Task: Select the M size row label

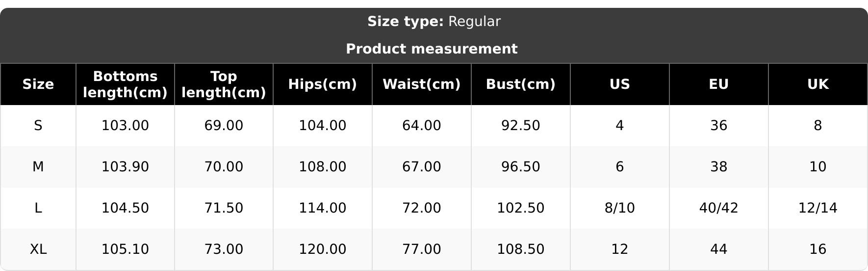Action: [38, 167]
